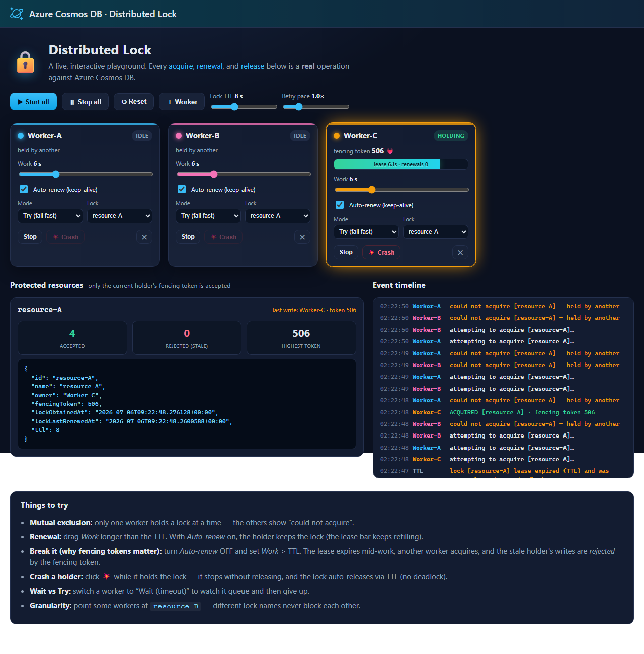Click Worker-C lease progress bar
This screenshot has width=644, height=654.
pyautogui.click(x=401, y=164)
